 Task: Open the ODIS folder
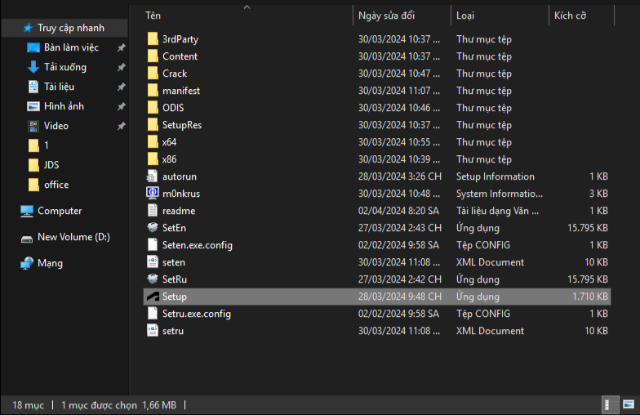pyautogui.click(x=172, y=107)
